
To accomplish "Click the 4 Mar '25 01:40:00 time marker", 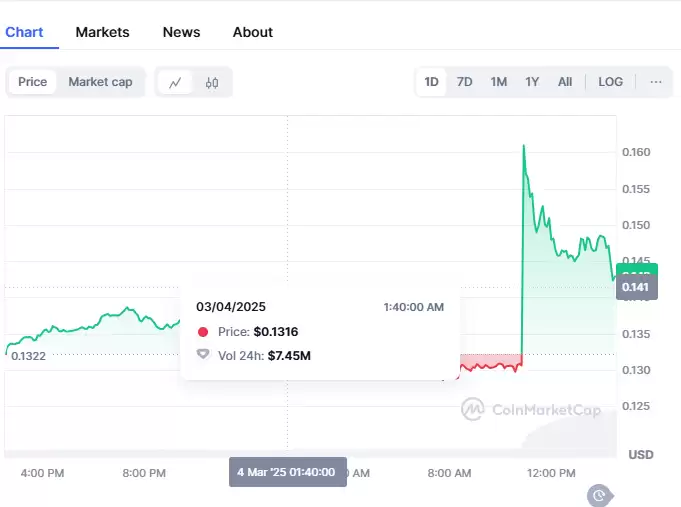I will (288, 472).
